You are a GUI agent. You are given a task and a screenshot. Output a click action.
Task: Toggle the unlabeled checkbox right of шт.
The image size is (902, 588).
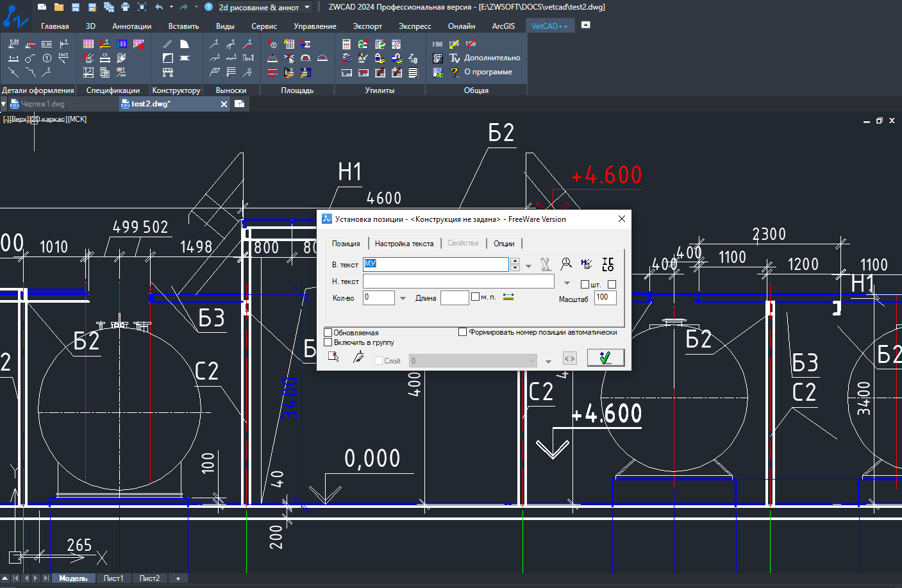pyautogui.click(x=612, y=284)
